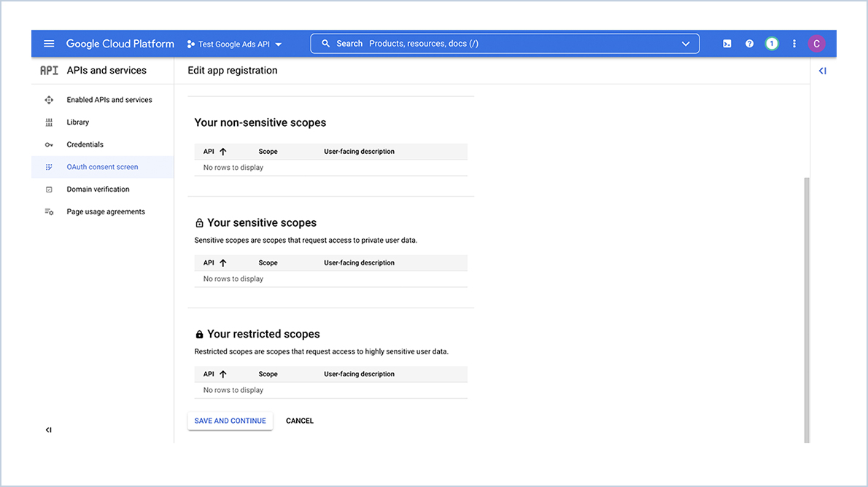The height and width of the screenshot is (487, 868).
Task: Click the CANCEL button
Action: pyautogui.click(x=299, y=421)
